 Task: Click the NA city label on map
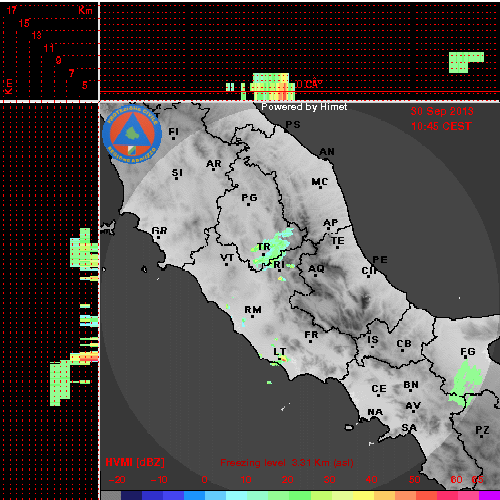point(375,412)
